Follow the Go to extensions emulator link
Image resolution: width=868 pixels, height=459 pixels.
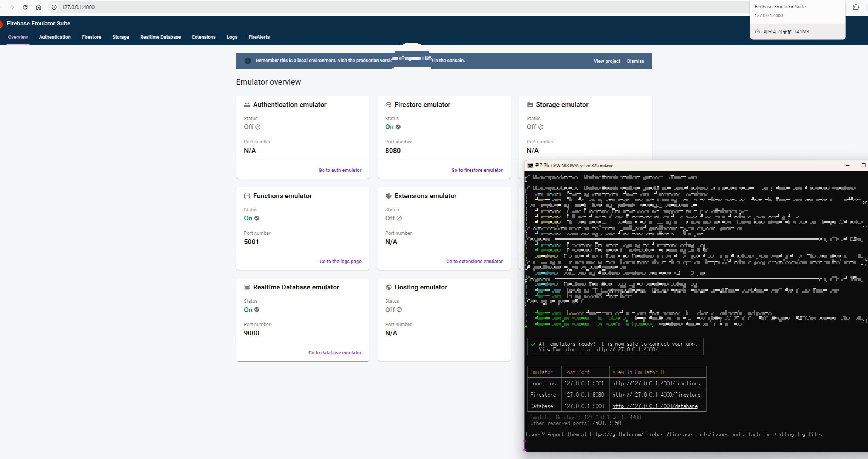(474, 261)
